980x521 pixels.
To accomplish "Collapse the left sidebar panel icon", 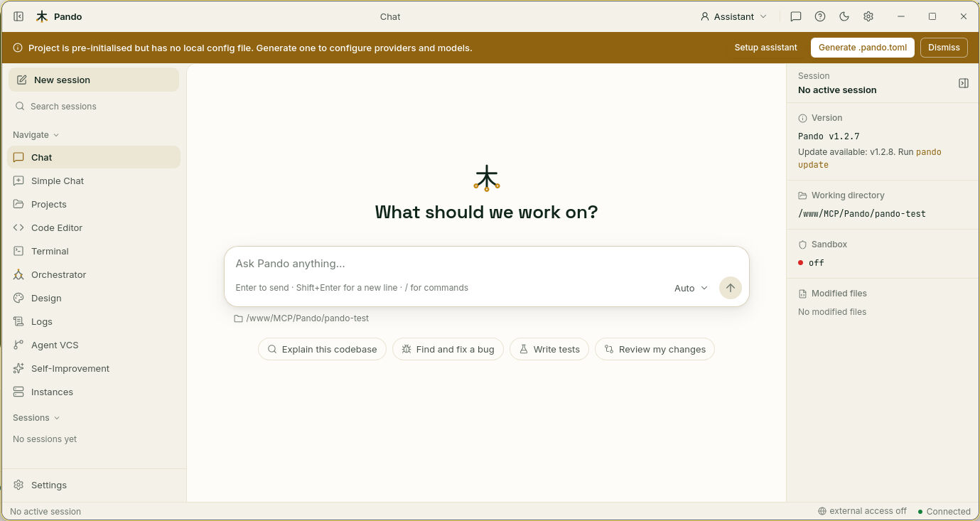I will pos(18,16).
